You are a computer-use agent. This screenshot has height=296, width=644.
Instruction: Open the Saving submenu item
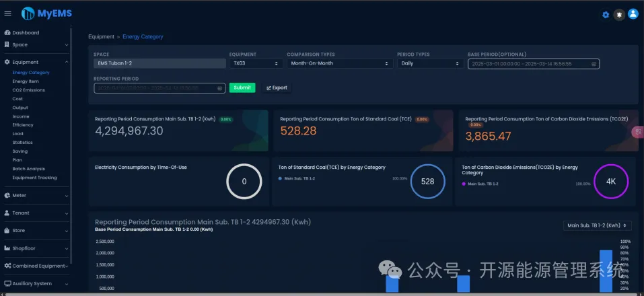pos(20,151)
